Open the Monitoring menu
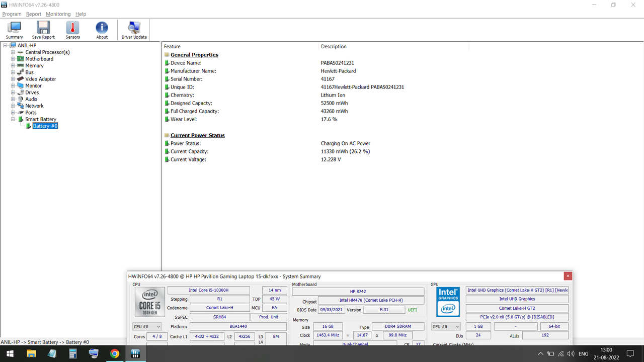 click(x=58, y=14)
